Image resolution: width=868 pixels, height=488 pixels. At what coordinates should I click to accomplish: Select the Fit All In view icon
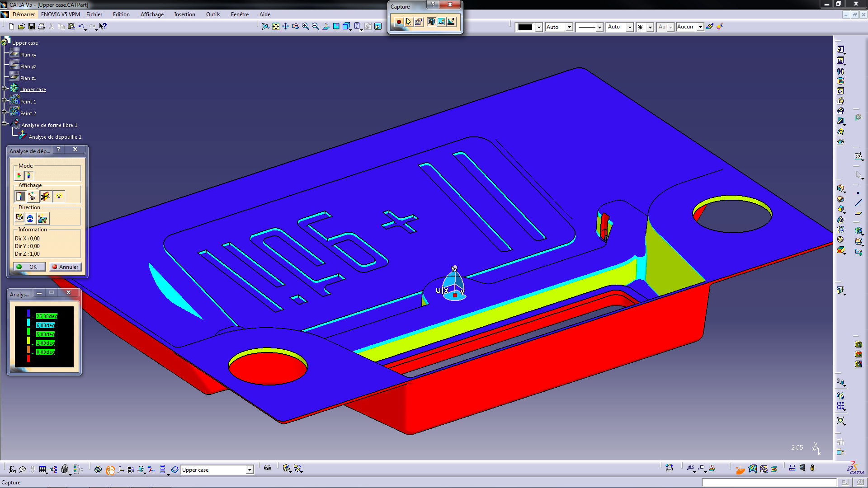pyautogui.click(x=276, y=27)
